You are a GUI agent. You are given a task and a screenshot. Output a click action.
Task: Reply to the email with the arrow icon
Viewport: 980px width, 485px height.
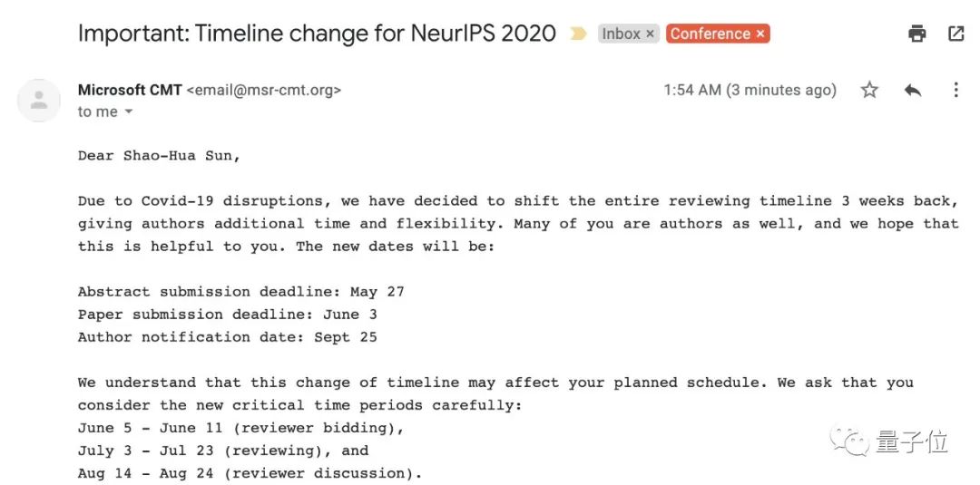pos(913,90)
